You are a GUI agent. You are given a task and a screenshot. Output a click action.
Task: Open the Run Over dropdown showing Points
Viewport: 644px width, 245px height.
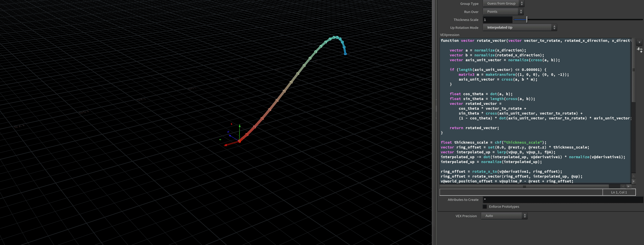(499, 11)
